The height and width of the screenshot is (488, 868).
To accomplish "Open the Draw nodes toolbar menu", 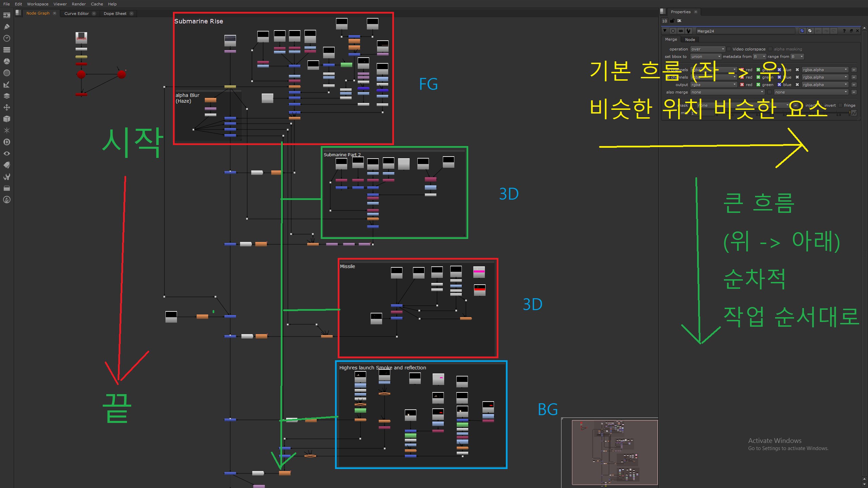I will click(6, 27).
